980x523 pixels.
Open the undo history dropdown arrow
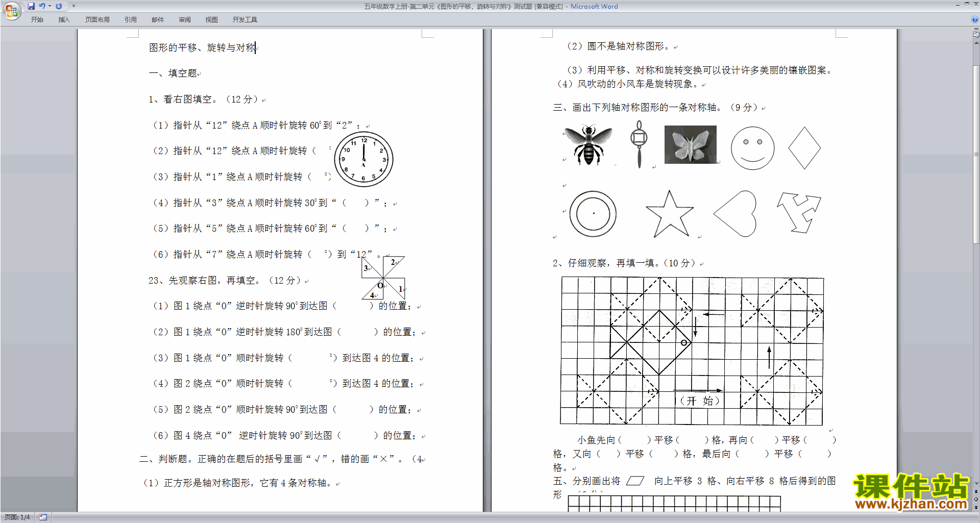[50, 6]
